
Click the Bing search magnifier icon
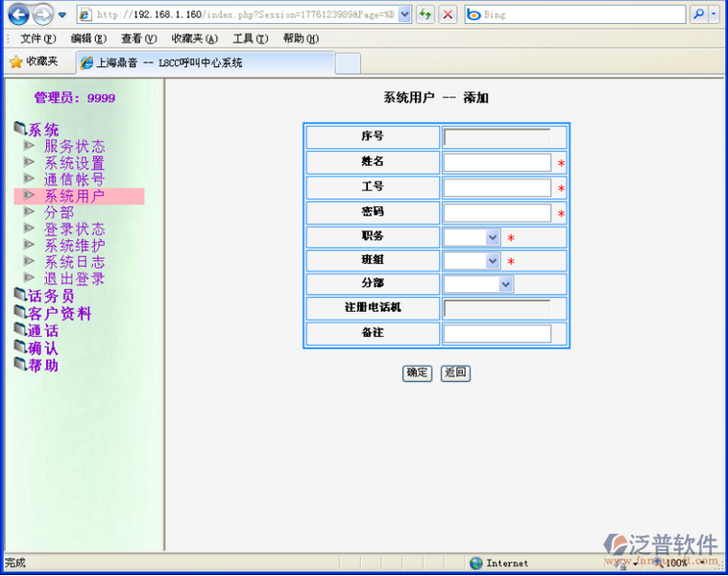tap(698, 14)
